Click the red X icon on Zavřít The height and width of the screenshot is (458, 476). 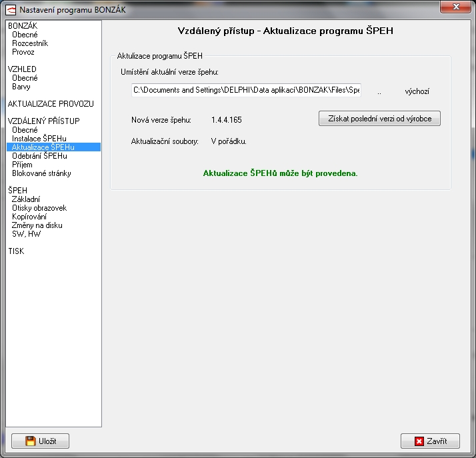click(419, 441)
